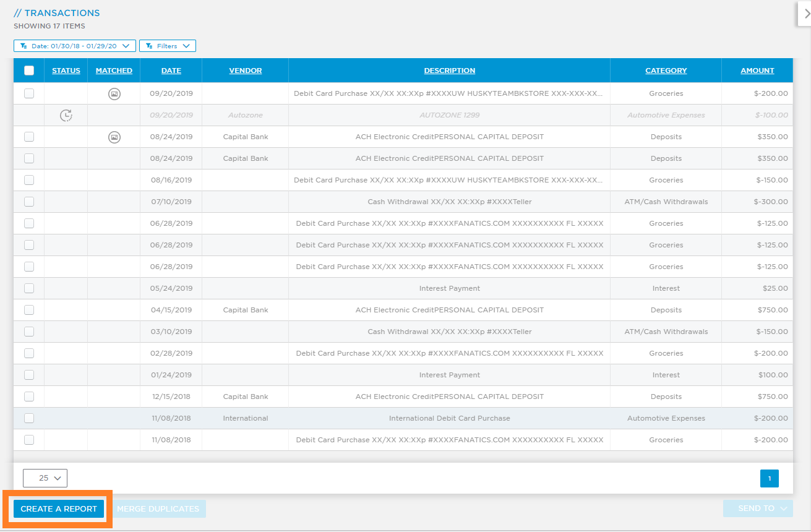Toggle the select-all checkbox in the table header

tap(28, 71)
